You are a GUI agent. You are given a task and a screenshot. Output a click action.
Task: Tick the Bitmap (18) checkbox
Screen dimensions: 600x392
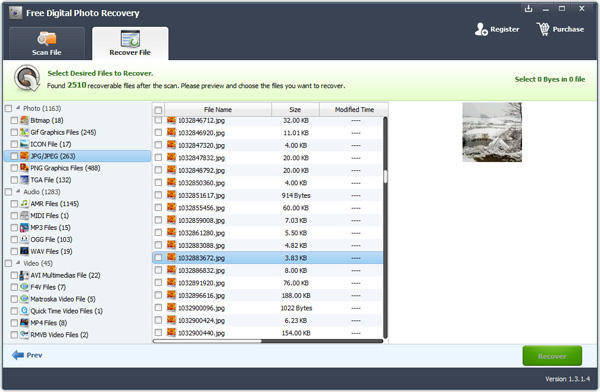[14, 120]
